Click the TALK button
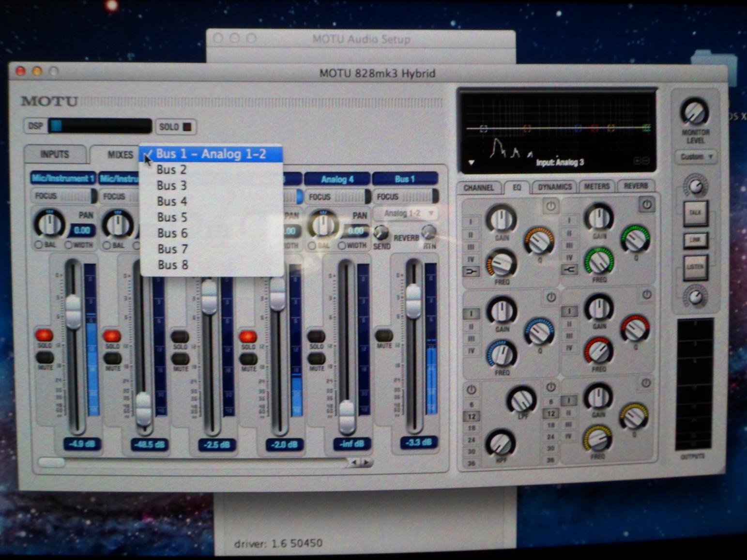The height and width of the screenshot is (560, 747). pos(695,213)
